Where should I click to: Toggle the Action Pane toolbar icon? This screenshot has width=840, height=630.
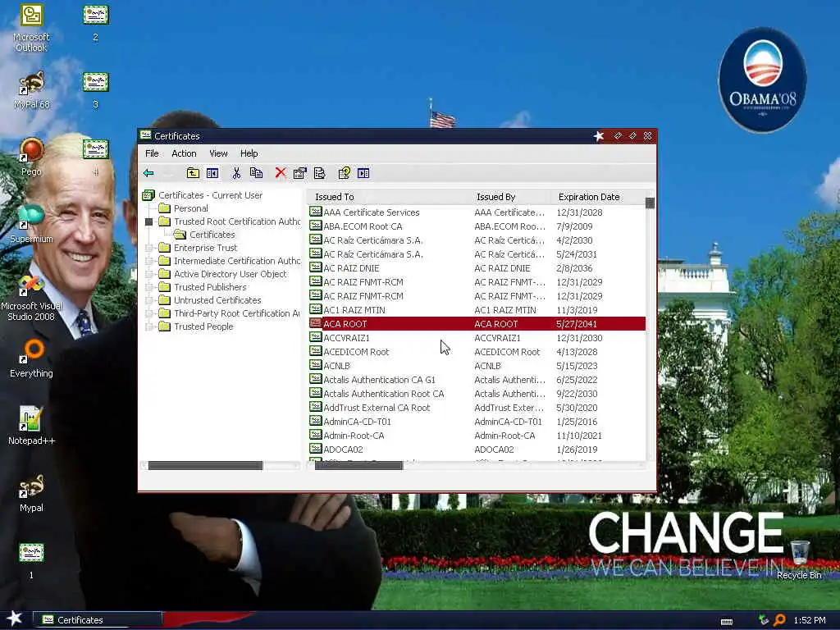coord(363,173)
